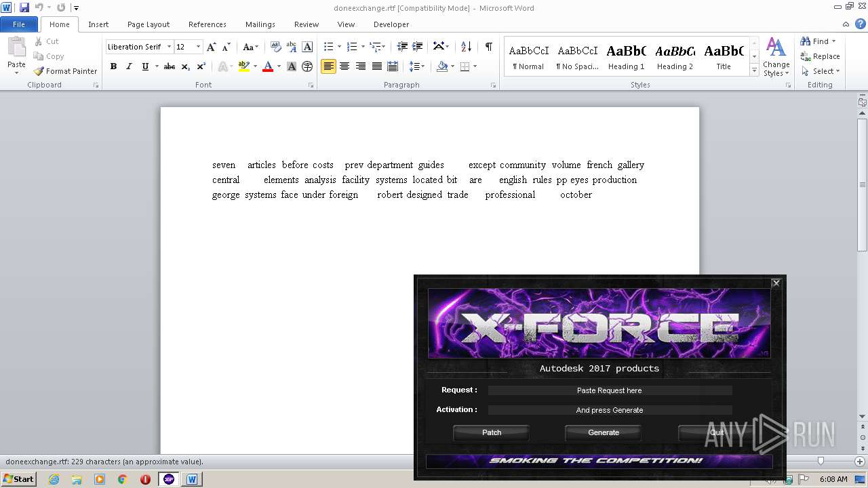Click the Windows Start button
Screen dimensions: 868x488
tap(19, 479)
